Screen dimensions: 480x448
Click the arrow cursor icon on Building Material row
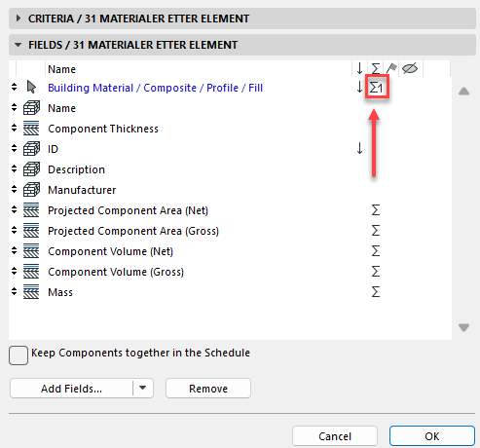pyautogui.click(x=31, y=87)
